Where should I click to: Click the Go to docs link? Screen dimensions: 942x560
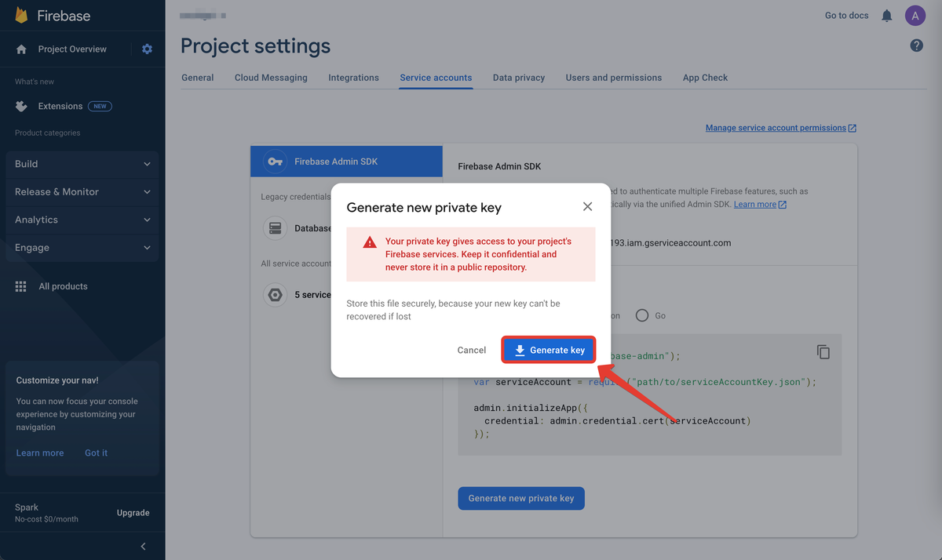(846, 16)
